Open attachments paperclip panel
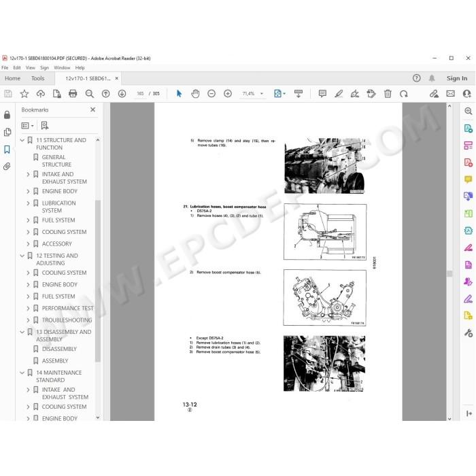Viewport: 476px width, 476px height. pyautogui.click(x=7, y=167)
